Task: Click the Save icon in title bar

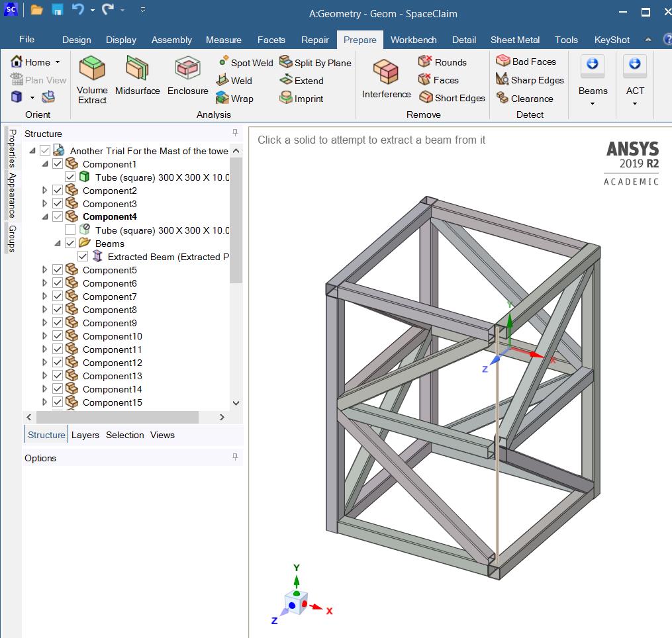Action: click(58, 10)
